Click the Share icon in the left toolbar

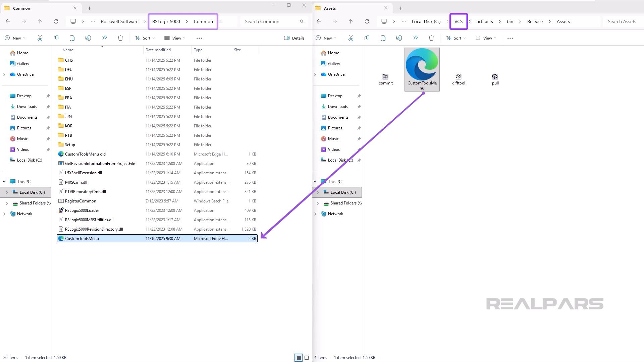click(104, 38)
